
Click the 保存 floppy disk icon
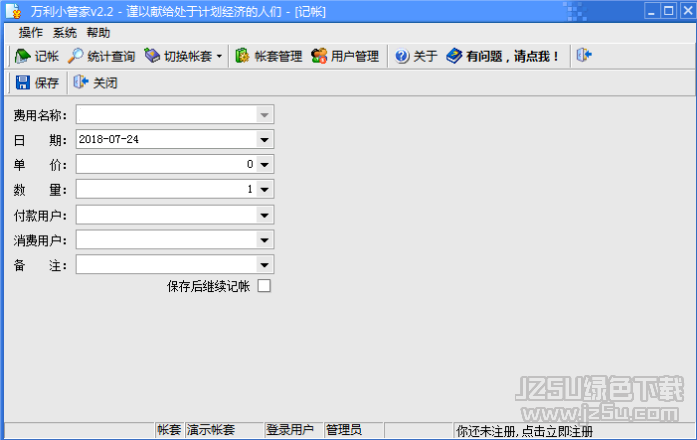(x=23, y=83)
